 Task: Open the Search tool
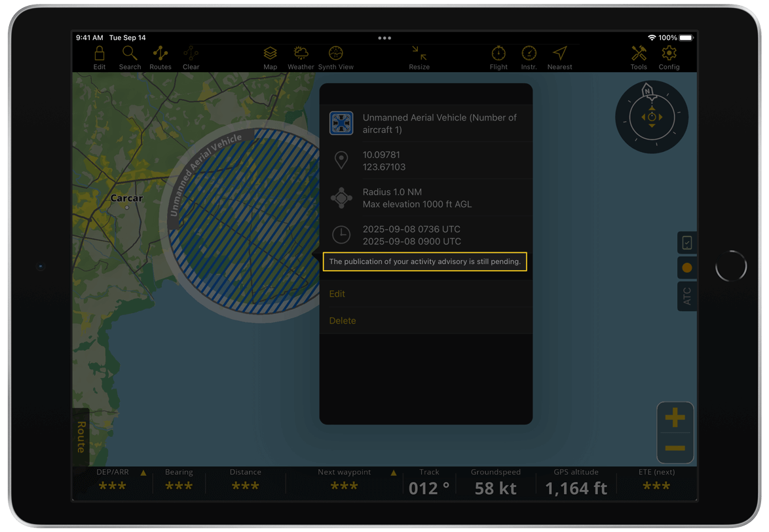click(130, 58)
